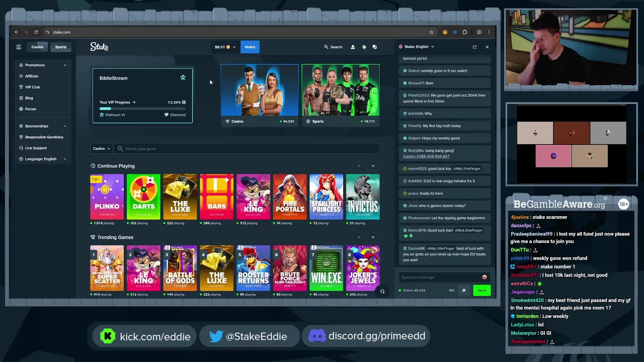Open the Sports promo banner

pyautogui.click(x=341, y=95)
